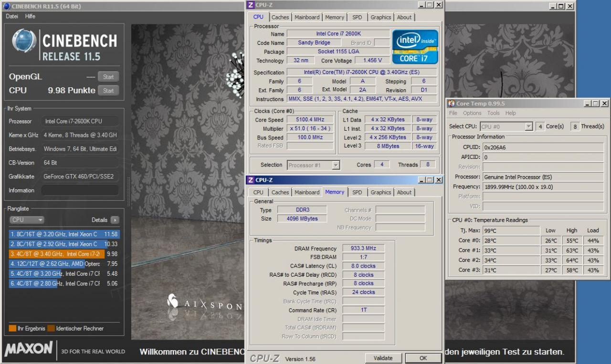Click Core Speed value 5100.4 MHz
The height and width of the screenshot is (364, 611).
pos(309,120)
